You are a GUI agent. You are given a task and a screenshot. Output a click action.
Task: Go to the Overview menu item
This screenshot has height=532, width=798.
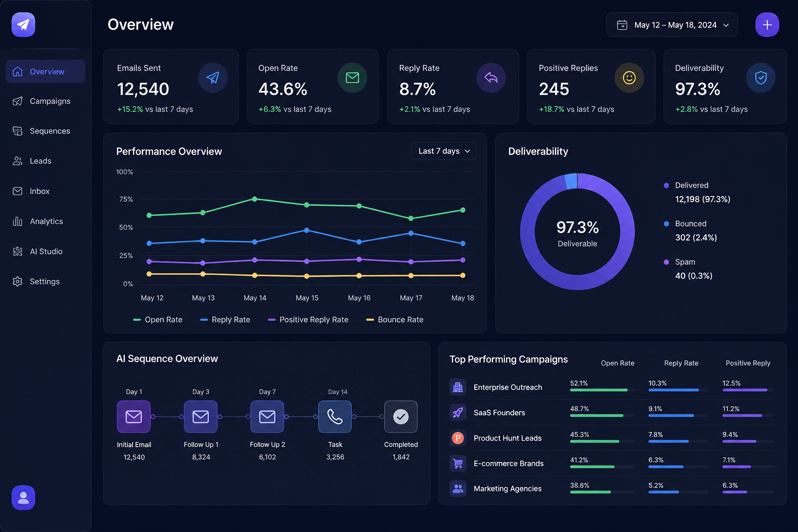(x=45, y=72)
